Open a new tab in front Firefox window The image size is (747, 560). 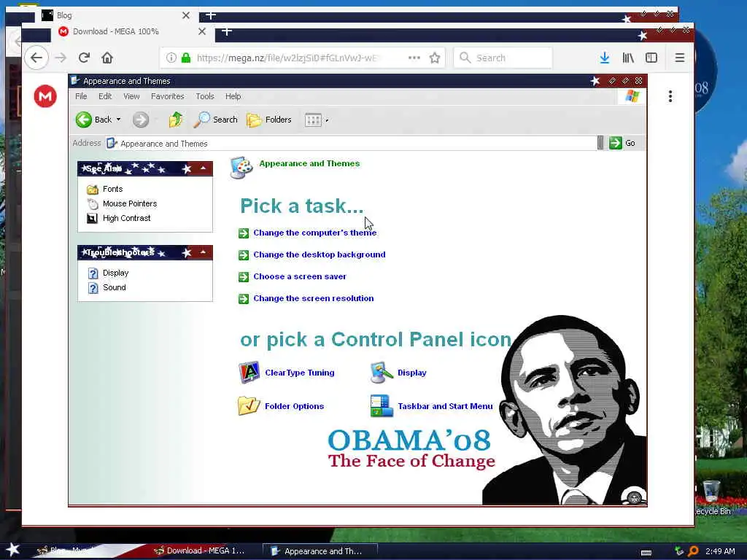coord(227,31)
